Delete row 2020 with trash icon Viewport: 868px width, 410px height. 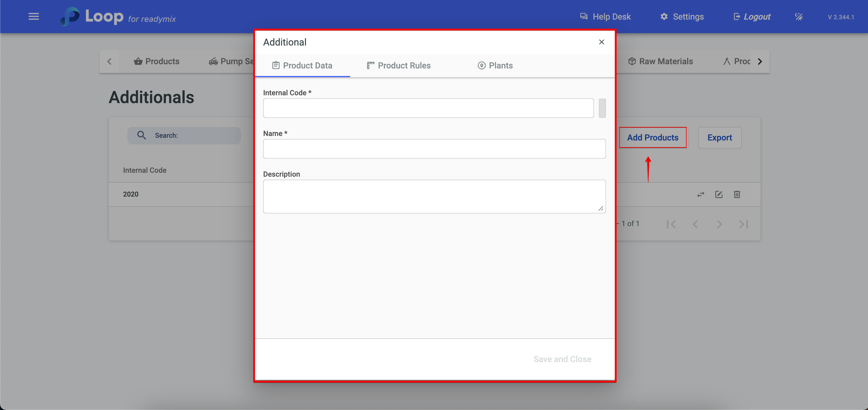coord(737,194)
